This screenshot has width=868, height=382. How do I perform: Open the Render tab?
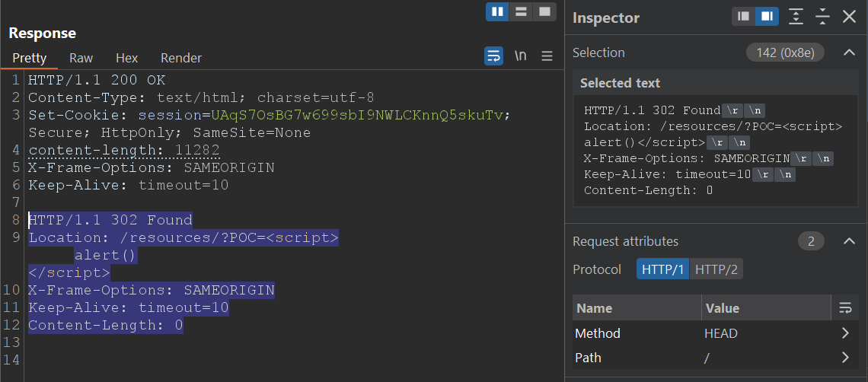coord(181,58)
